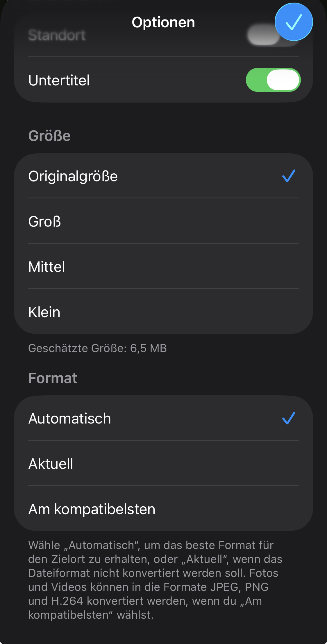
Task: Tap the blue checkmark beside Automatisch
Action: 289,418
